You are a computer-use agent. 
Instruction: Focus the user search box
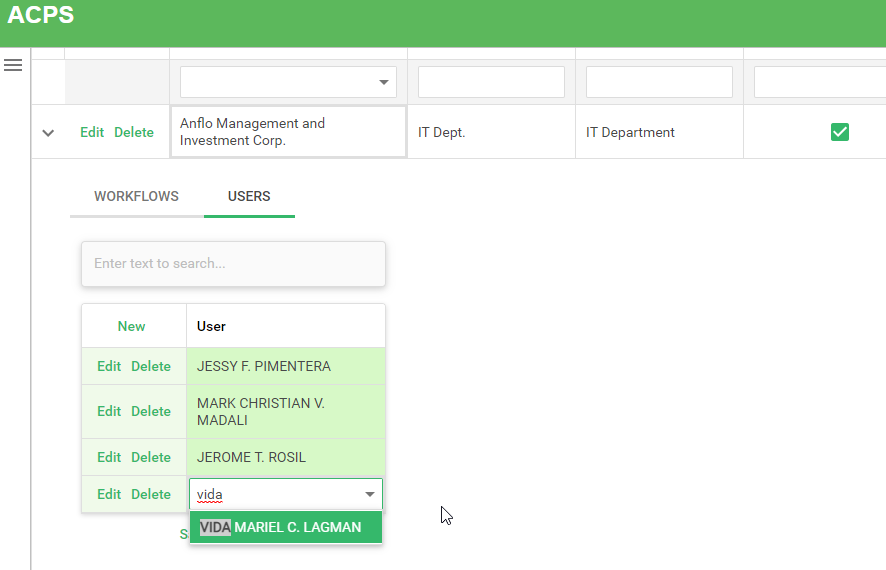(x=233, y=264)
